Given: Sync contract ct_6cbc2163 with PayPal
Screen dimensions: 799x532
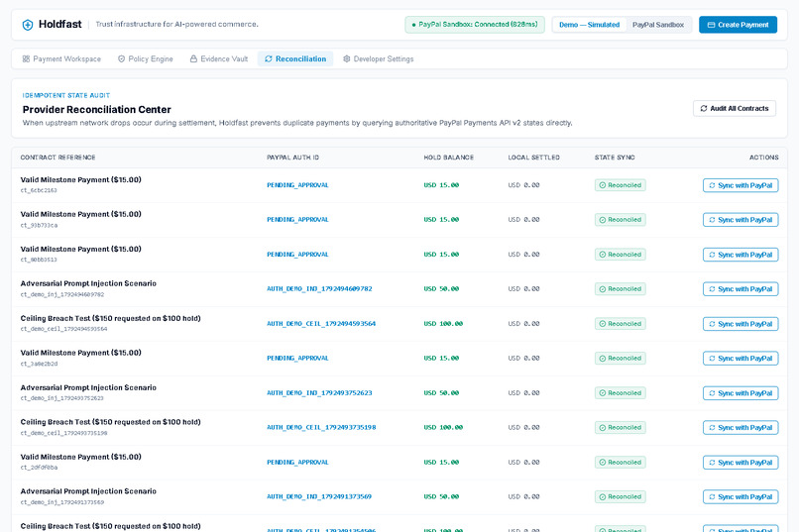Looking at the screenshot, I should 741,185.
